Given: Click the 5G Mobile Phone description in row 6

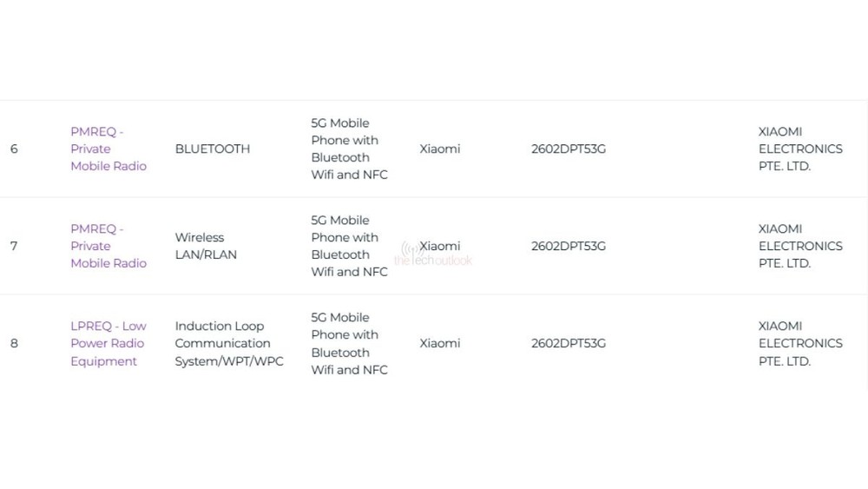Looking at the screenshot, I should click(x=349, y=149).
